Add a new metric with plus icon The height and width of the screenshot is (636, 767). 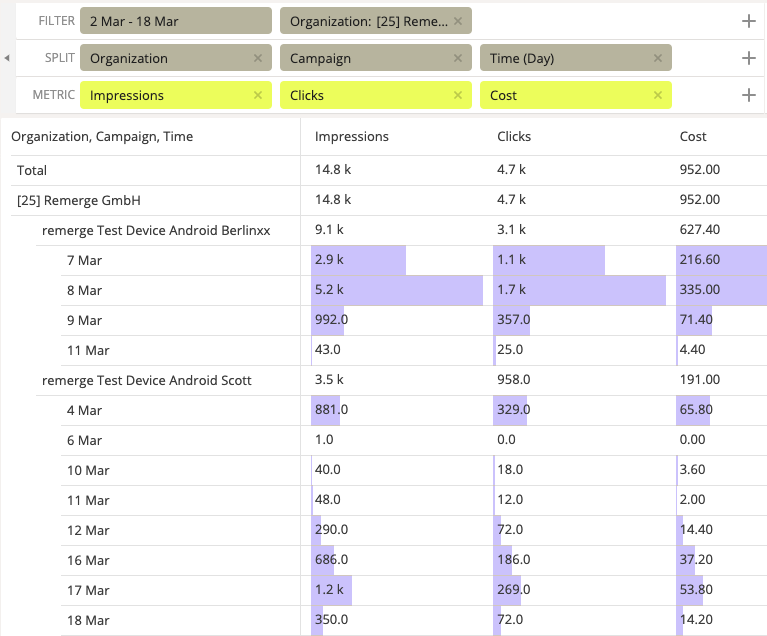748,96
